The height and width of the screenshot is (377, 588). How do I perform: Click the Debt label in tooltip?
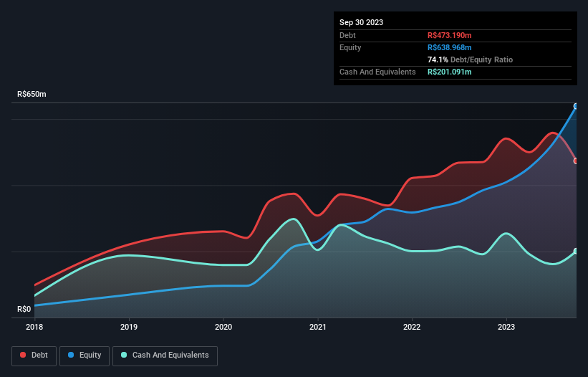coord(347,35)
